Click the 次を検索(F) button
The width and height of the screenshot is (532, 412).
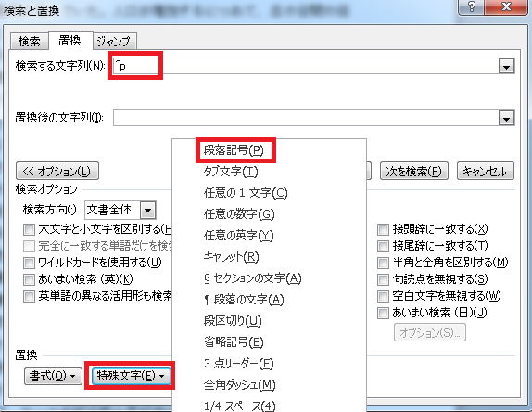[x=414, y=171]
